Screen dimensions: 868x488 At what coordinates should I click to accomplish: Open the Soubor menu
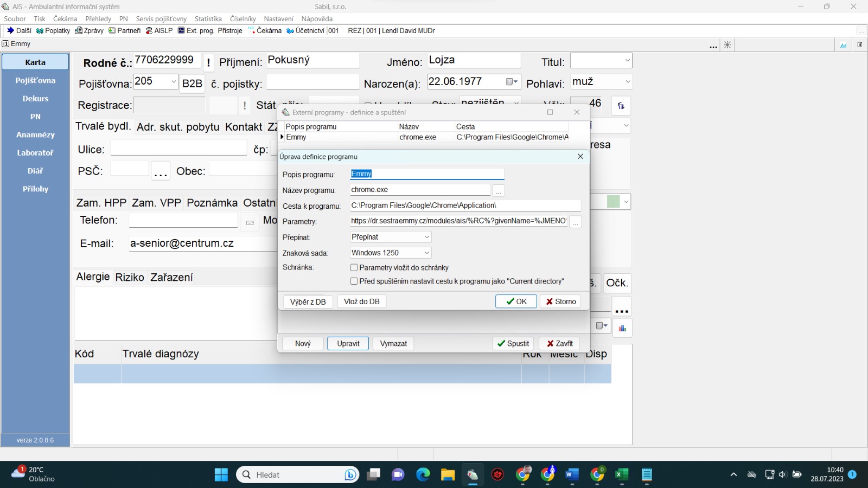click(15, 19)
